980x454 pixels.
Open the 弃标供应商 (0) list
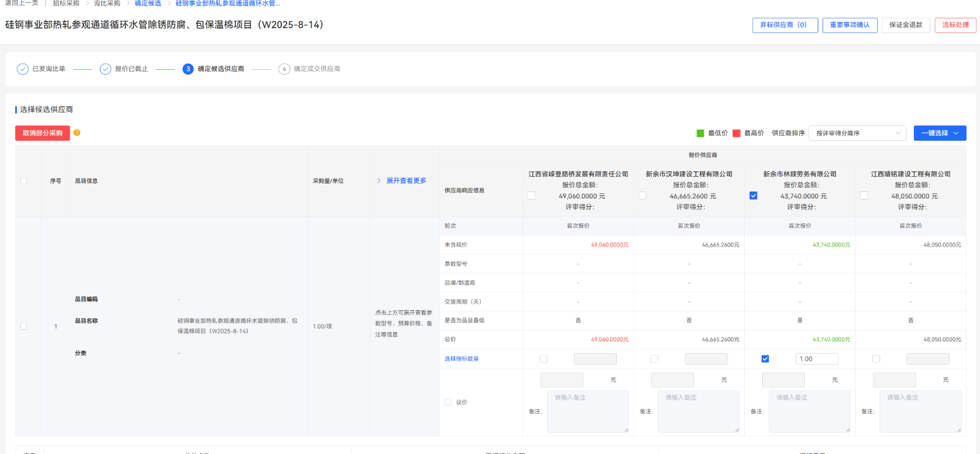(x=785, y=25)
